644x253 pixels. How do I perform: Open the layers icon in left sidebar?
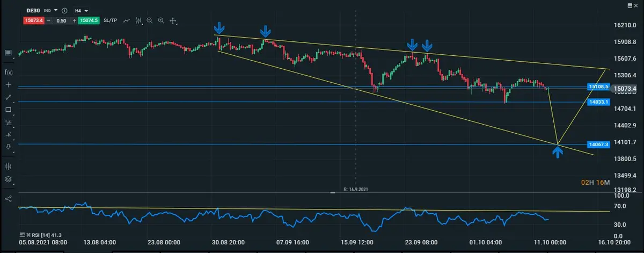point(9,179)
